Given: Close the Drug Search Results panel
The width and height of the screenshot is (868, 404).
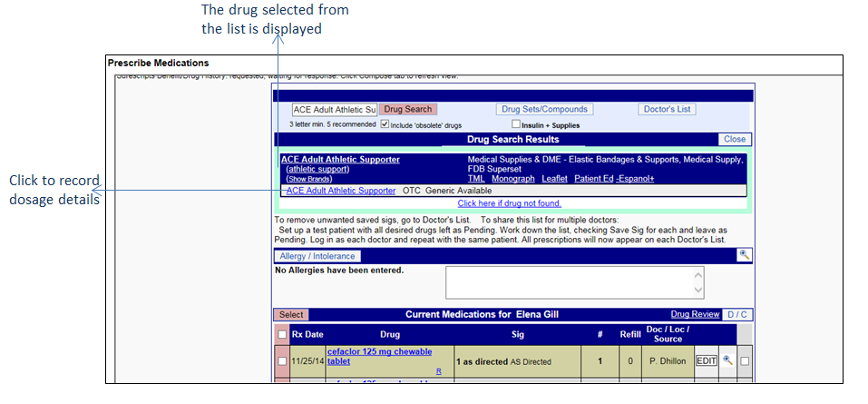Looking at the screenshot, I should (x=735, y=139).
